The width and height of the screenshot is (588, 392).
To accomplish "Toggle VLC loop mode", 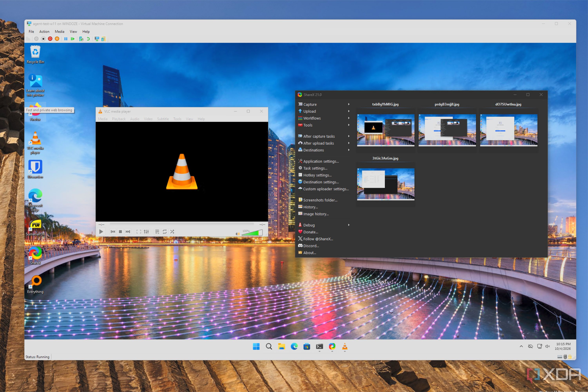I will click(164, 232).
